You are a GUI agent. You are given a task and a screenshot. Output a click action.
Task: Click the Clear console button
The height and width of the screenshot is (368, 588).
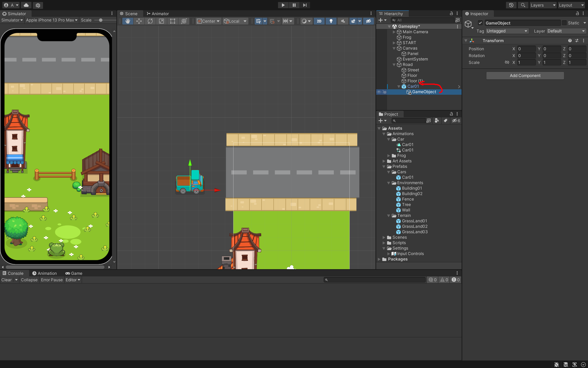pos(7,280)
